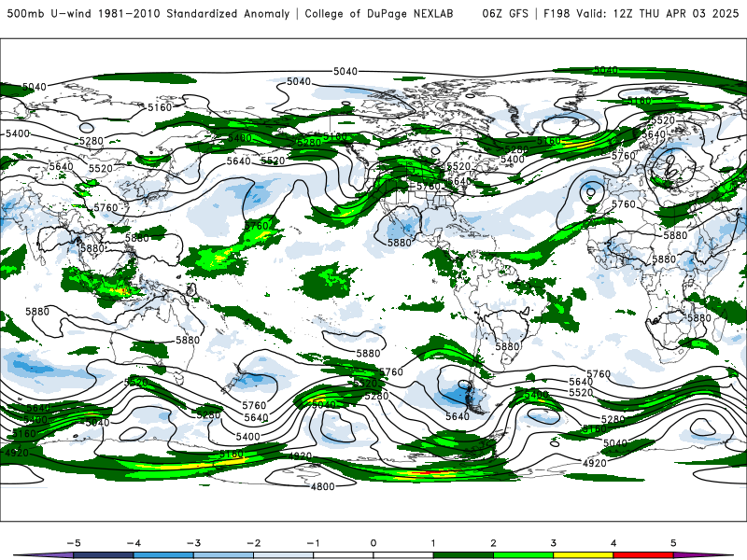The height and width of the screenshot is (560, 747).
Task: Click the '5' colorbar tick label
Action: [673, 543]
